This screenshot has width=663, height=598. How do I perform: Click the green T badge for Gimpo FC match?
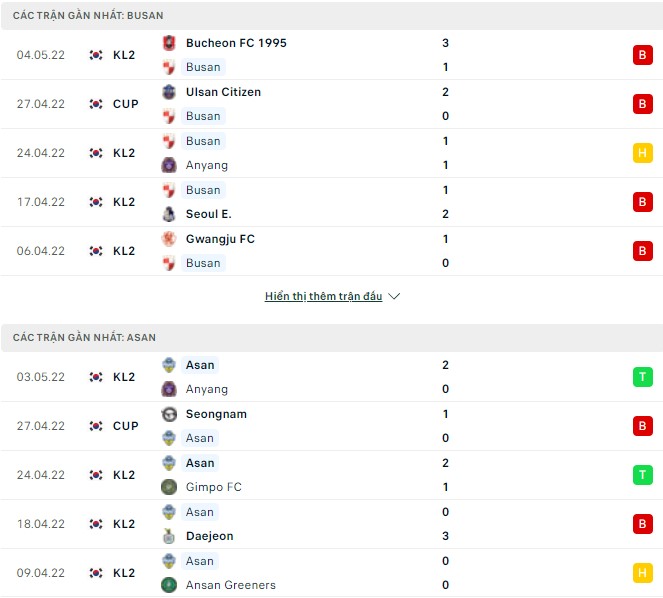[642, 475]
